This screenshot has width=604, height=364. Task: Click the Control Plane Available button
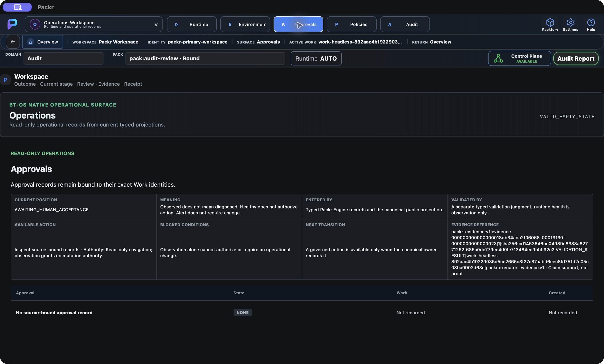click(x=519, y=58)
